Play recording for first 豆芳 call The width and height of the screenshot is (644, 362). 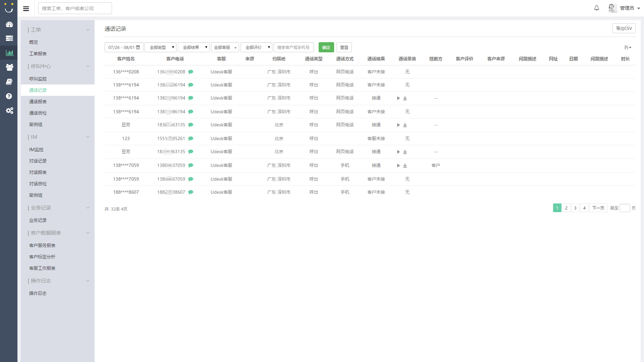pyautogui.click(x=398, y=125)
